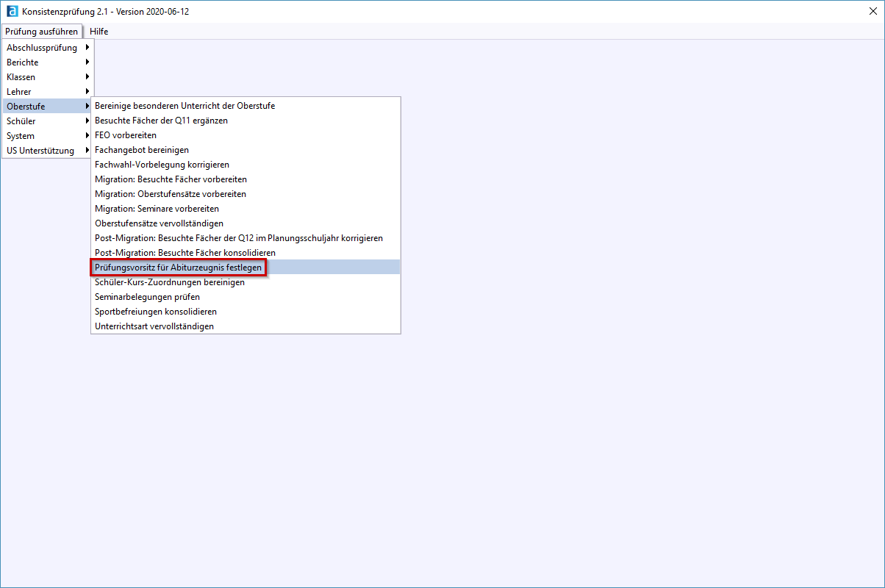Choose Besuchte Fächer der Q11 ergänzen
885x588 pixels.
(246, 121)
